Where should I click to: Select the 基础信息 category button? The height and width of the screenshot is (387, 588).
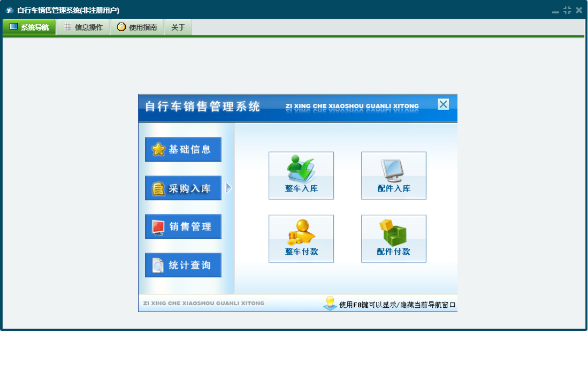pyautogui.click(x=183, y=149)
